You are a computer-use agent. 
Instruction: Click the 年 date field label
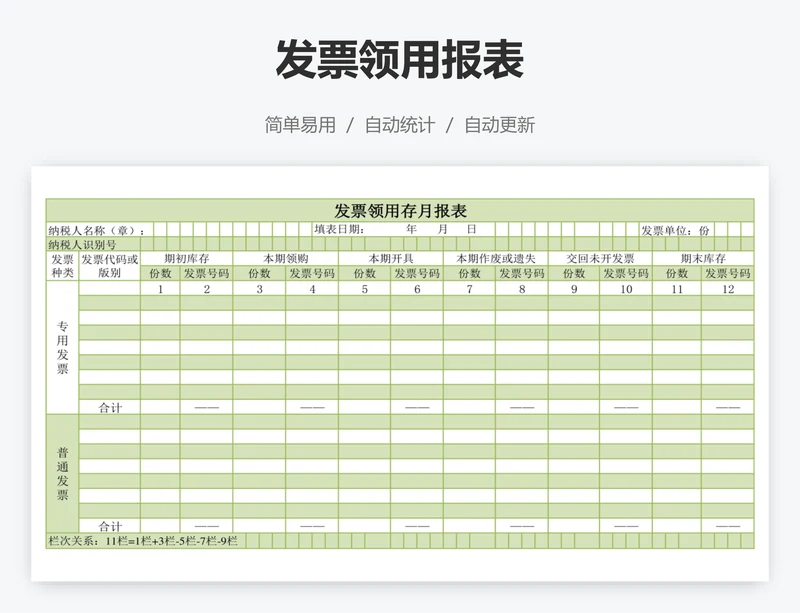click(x=411, y=229)
